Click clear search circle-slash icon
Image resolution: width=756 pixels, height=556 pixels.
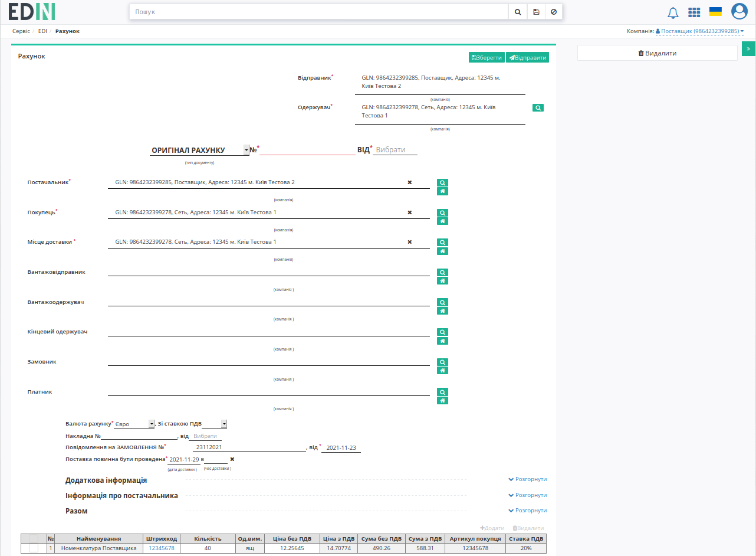pos(553,12)
